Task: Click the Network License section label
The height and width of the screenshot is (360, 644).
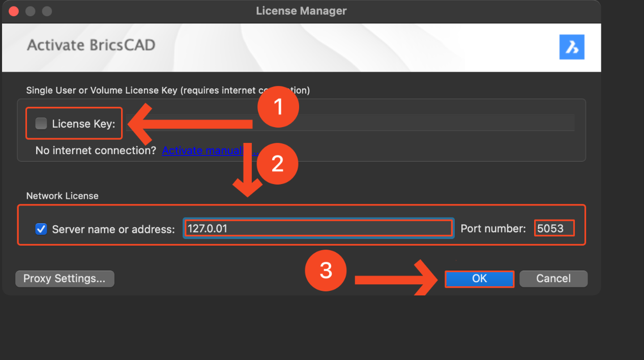Action: [x=62, y=196]
